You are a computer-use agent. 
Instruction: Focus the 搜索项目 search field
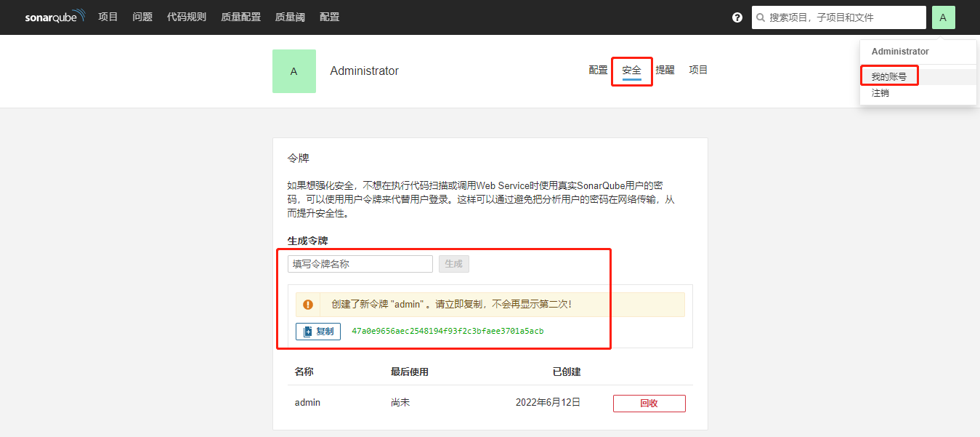839,17
